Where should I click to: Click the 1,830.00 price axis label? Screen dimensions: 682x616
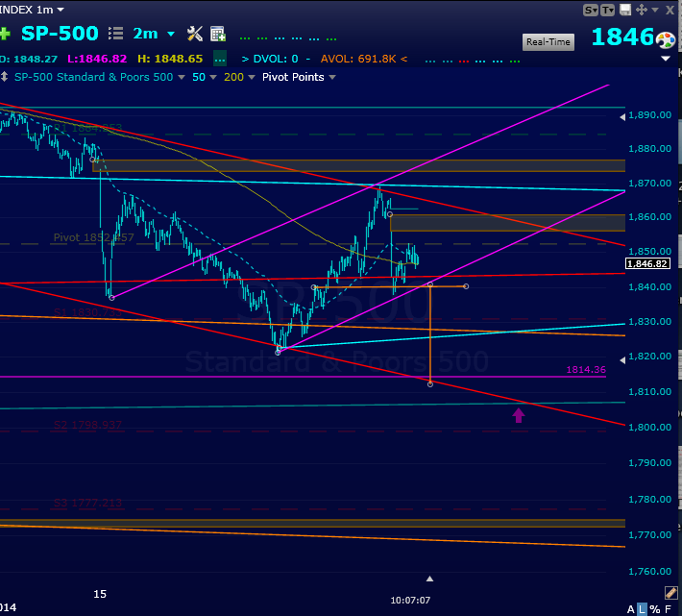[x=649, y=322]
